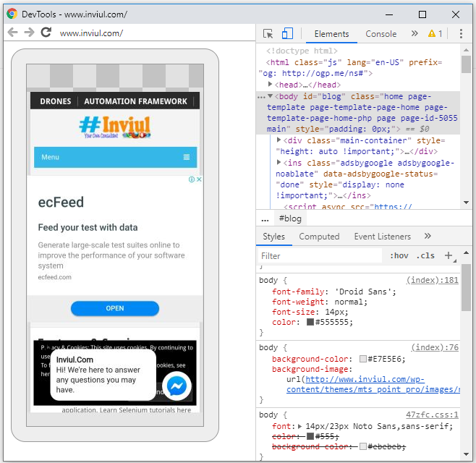Click the ad info icon
This screenshot has width=476, height=463.
point(192,179)
